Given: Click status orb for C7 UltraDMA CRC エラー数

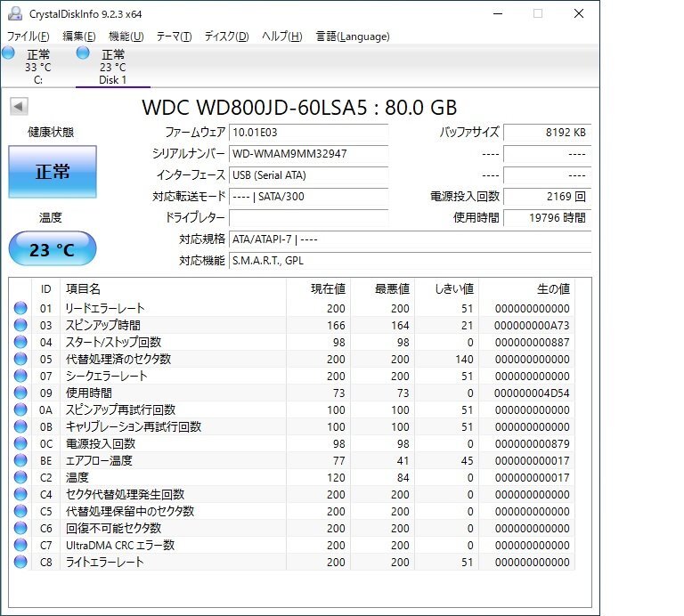Looking at the screenshot, I should [20, 545].
